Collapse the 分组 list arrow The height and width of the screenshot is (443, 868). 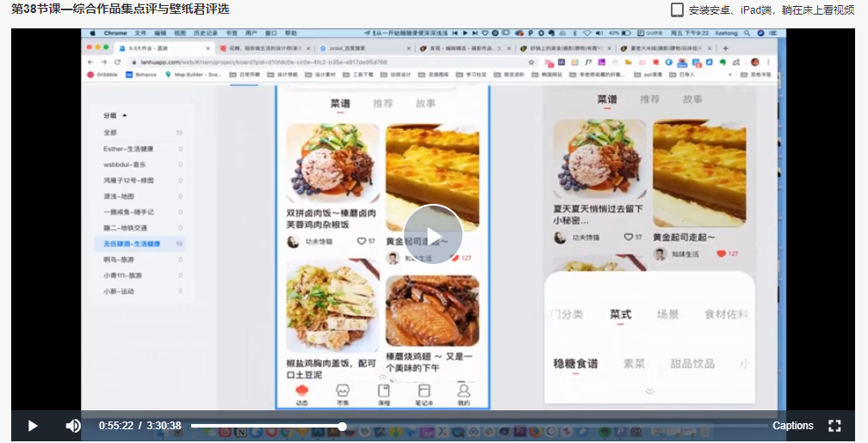(125, 115)
